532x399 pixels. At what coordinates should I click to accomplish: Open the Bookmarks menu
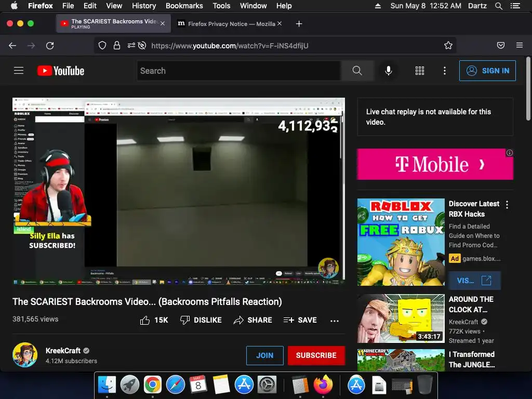[x=184, y=6]
